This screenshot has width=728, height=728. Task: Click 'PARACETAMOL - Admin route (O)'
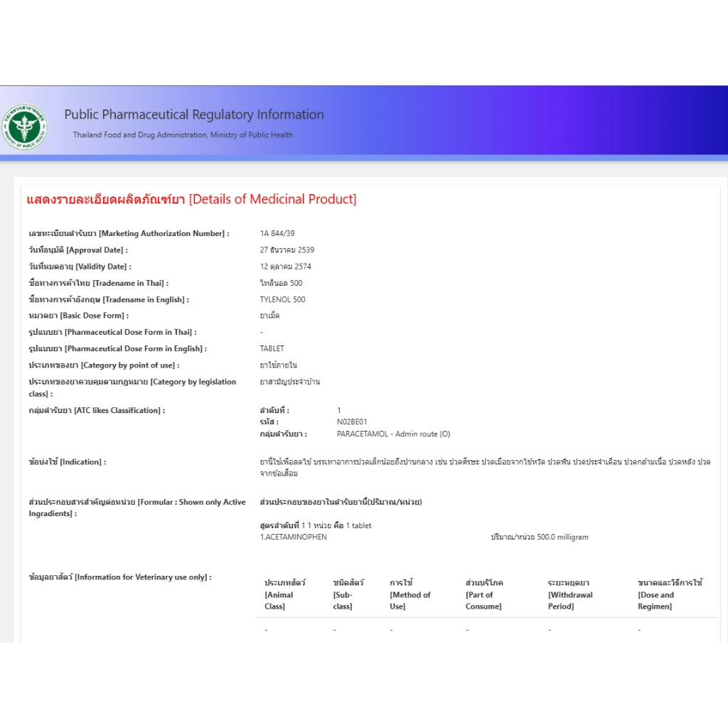tap(393, 434)
